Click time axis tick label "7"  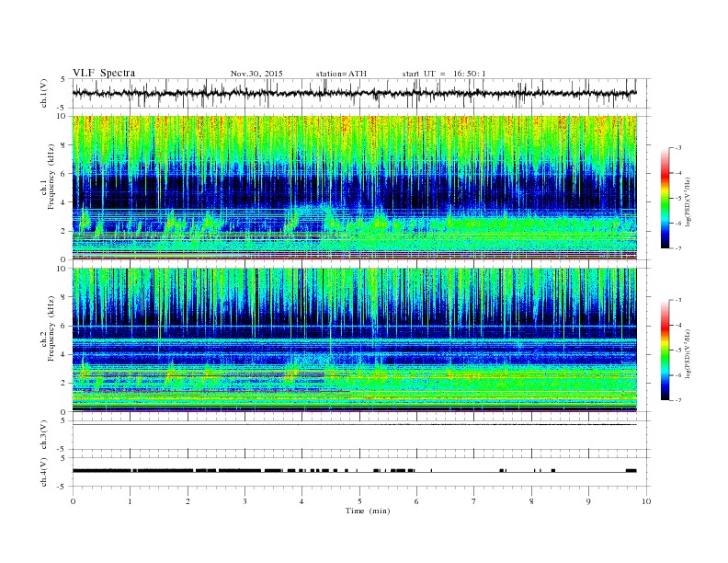(x=474, y=501)
